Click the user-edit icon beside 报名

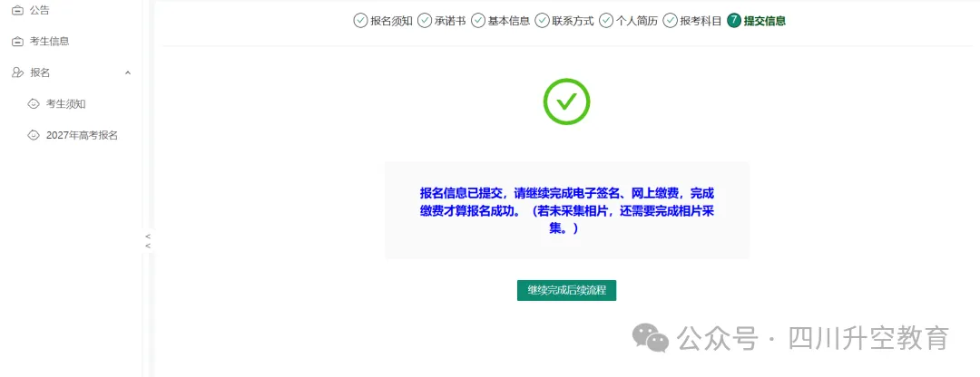click(x=17, y=72)
